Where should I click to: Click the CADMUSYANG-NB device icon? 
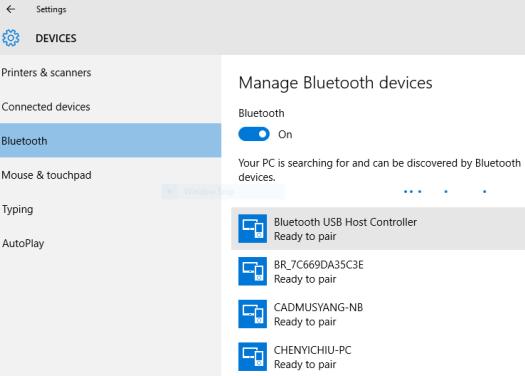tap(252, 314)
